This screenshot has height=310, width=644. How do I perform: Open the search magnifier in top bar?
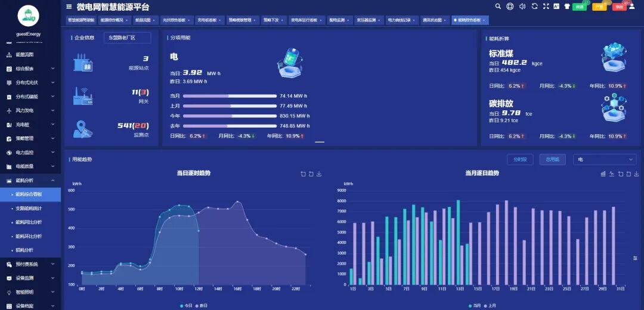coord(499,7)
